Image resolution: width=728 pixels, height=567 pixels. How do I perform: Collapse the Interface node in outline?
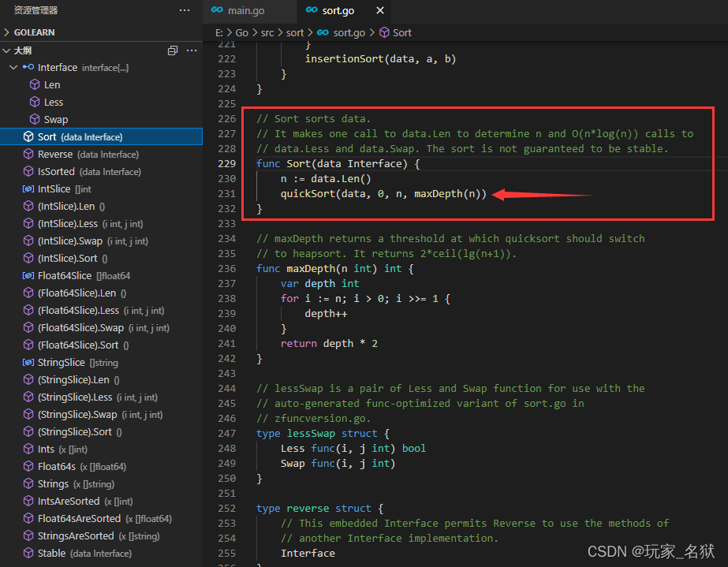14,67
